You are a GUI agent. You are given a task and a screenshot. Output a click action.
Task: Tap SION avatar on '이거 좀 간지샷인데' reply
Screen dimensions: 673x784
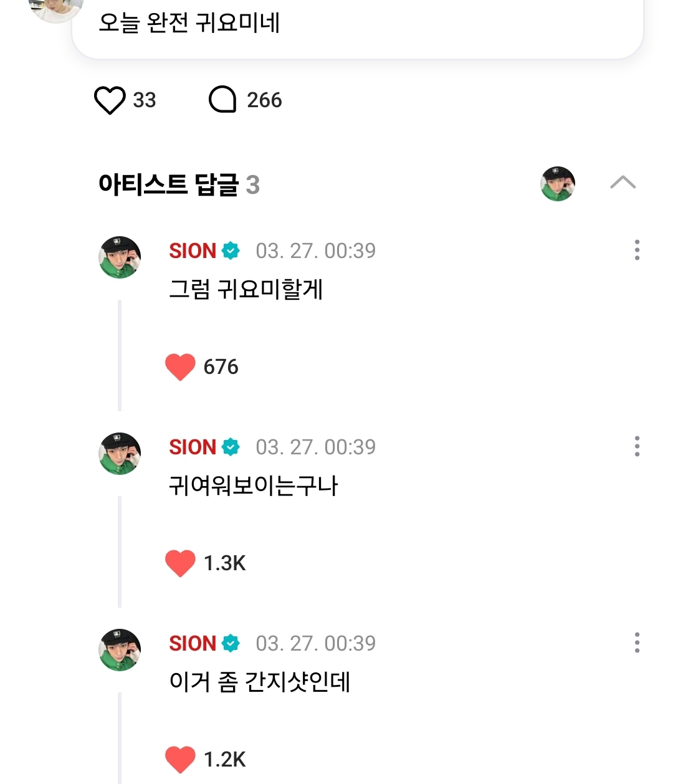pos(120,649)
